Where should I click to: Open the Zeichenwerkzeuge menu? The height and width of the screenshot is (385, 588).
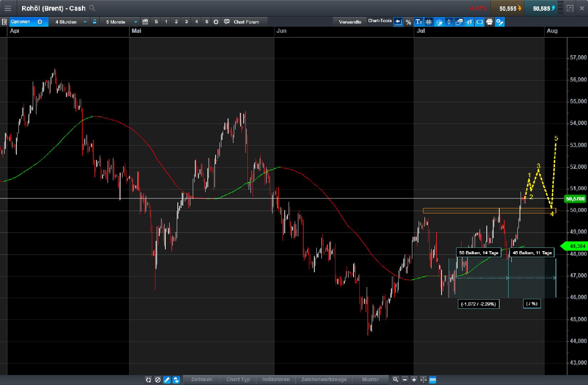[x=324, y=380]
